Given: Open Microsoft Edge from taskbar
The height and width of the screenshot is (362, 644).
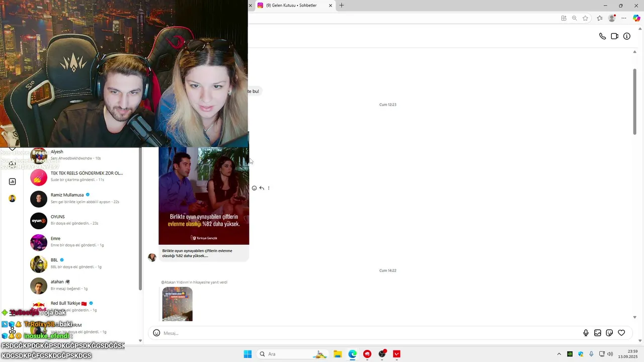Looking at the screenshot, I should pyautogui.click(x=353, y=354).
